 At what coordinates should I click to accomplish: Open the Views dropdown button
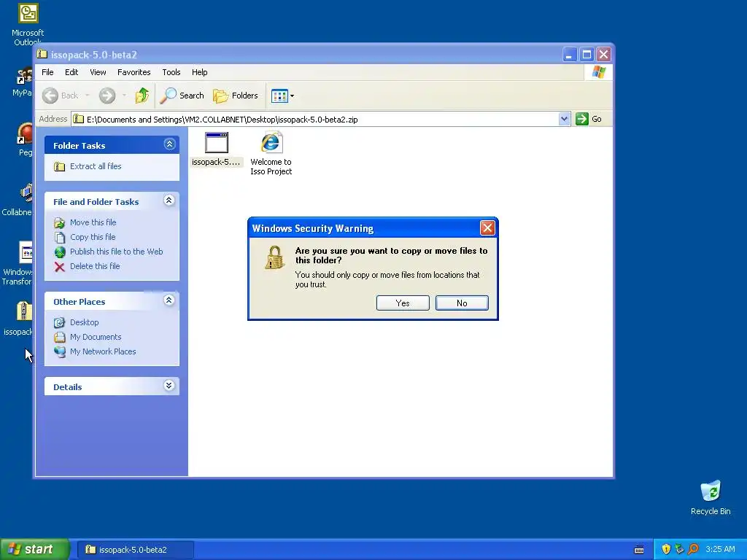pyautogui.click(x=282, y=96)
